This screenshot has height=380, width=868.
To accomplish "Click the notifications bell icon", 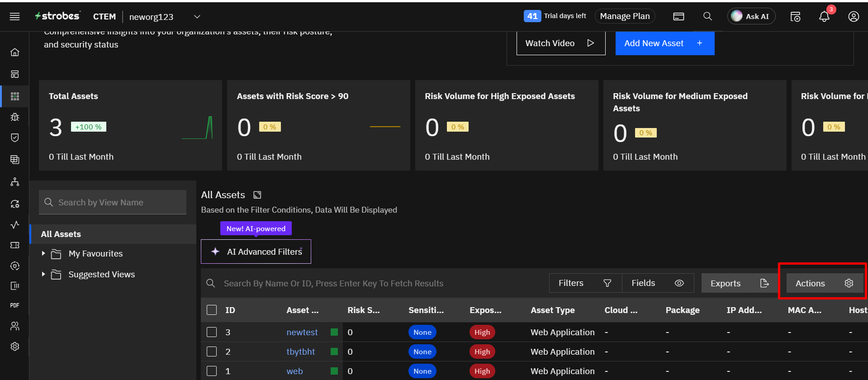I will (x=824, y=17).
